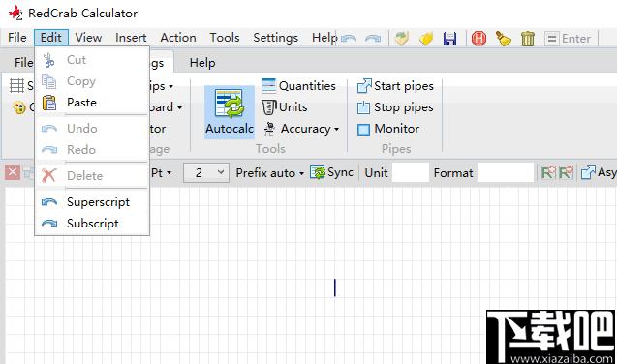Open the Quantities tool

click(298, 86)
